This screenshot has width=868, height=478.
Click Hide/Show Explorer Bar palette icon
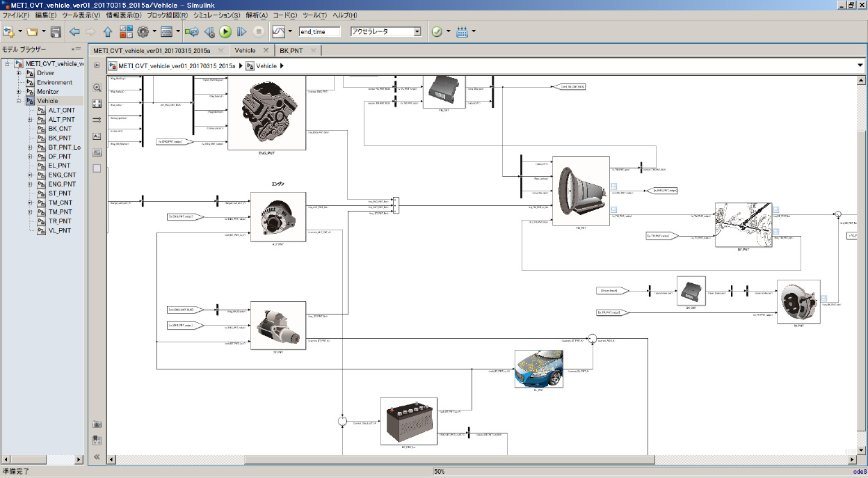97,65
